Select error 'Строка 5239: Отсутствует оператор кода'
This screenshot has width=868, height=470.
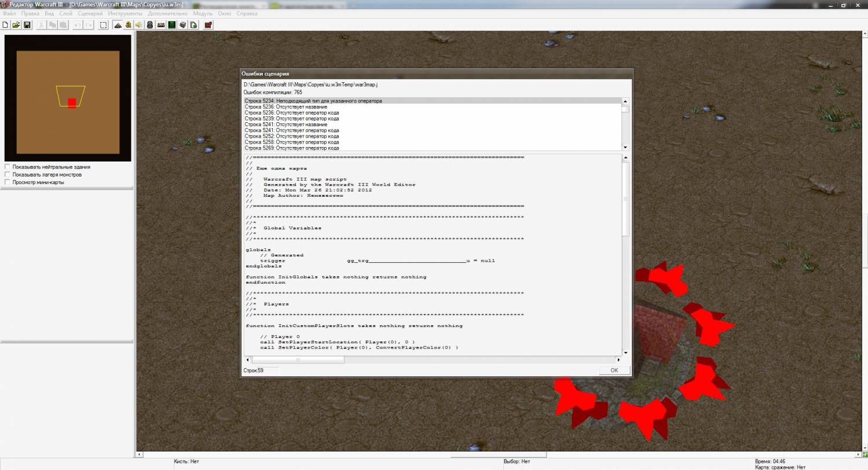433,119
